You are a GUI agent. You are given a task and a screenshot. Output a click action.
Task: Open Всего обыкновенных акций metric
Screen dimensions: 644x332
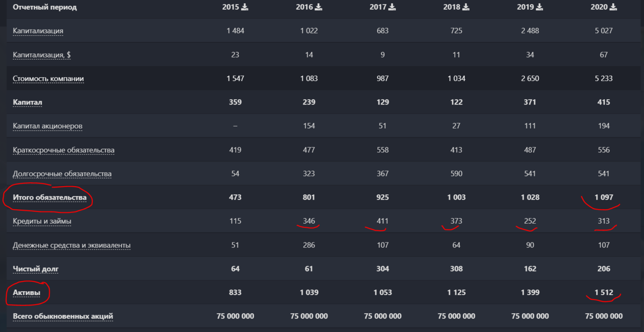[63, 316]
